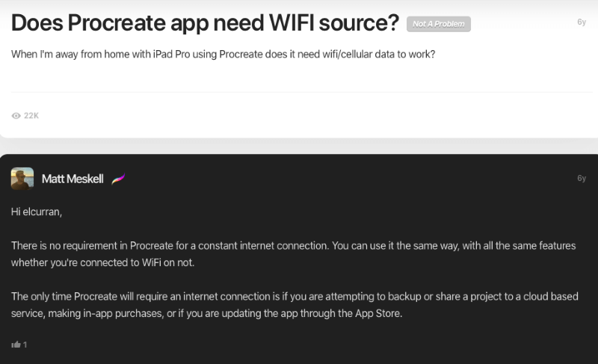Click the 'Hi elcurran,' greeting line

pyautogui.click(x=37, y=212)
